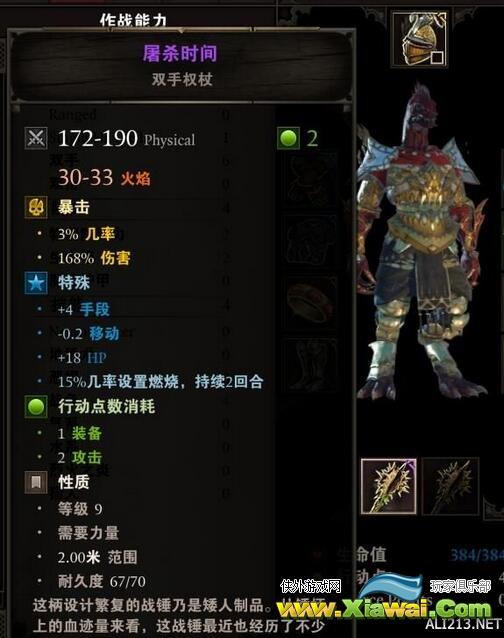Click the crossed swords damage icon
The image size is (504, 638).
click(36, 138)
